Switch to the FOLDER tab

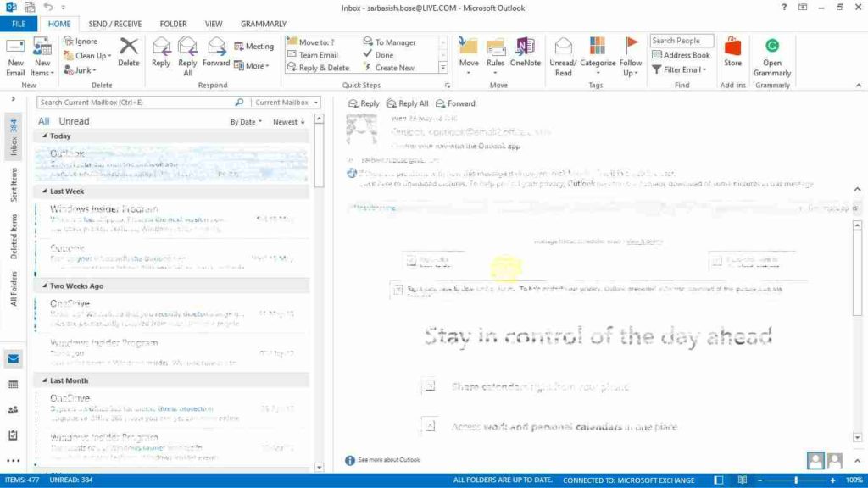(173, 24)
